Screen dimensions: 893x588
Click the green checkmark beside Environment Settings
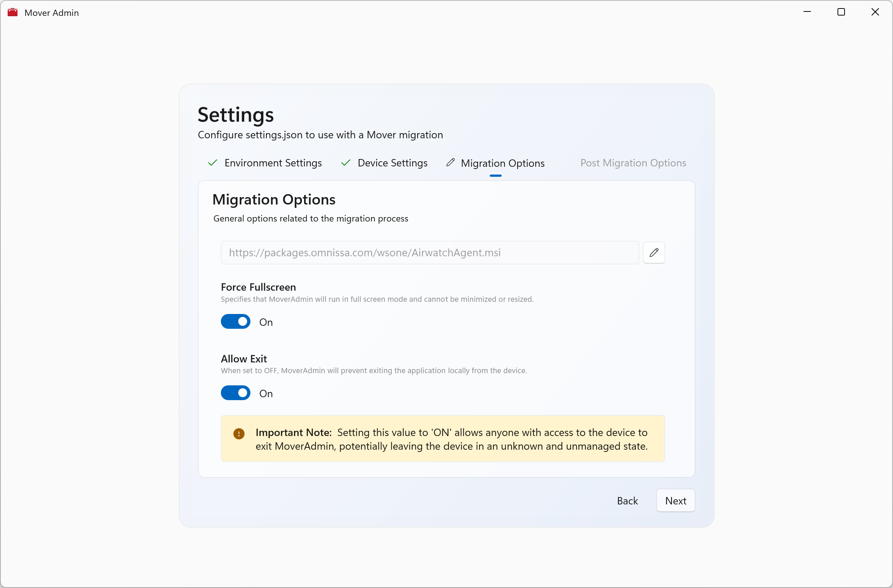coord(213,163)
